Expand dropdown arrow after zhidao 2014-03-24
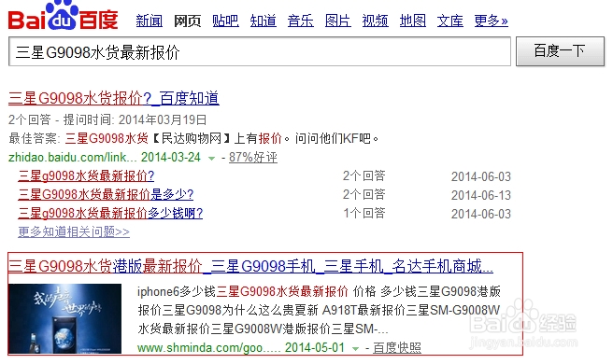Image resolution: width=613 pixels, height=364 pixels. (x=211, y=158)
